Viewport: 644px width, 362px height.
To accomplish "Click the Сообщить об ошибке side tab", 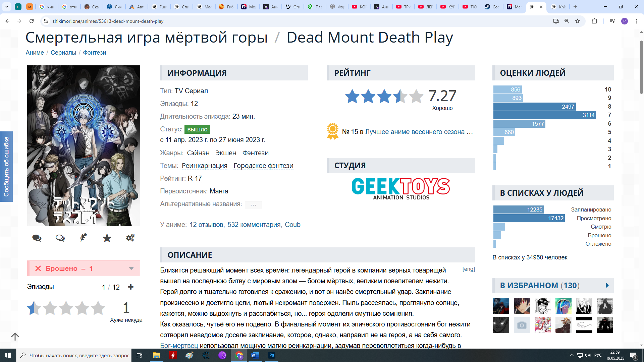I will pyautogui.click(x=6, y=167).
